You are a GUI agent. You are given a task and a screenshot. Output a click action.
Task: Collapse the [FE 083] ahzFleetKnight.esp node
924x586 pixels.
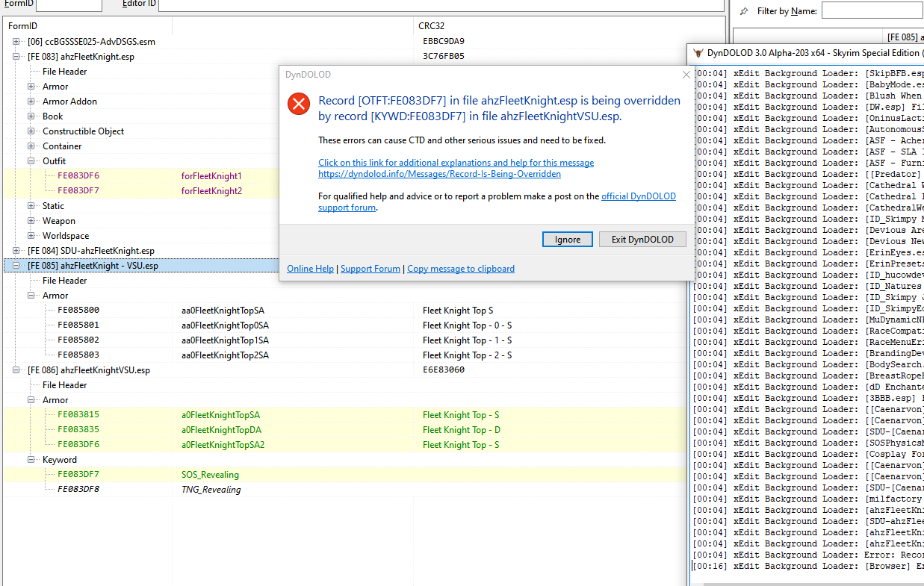click(x=16, y=57)
